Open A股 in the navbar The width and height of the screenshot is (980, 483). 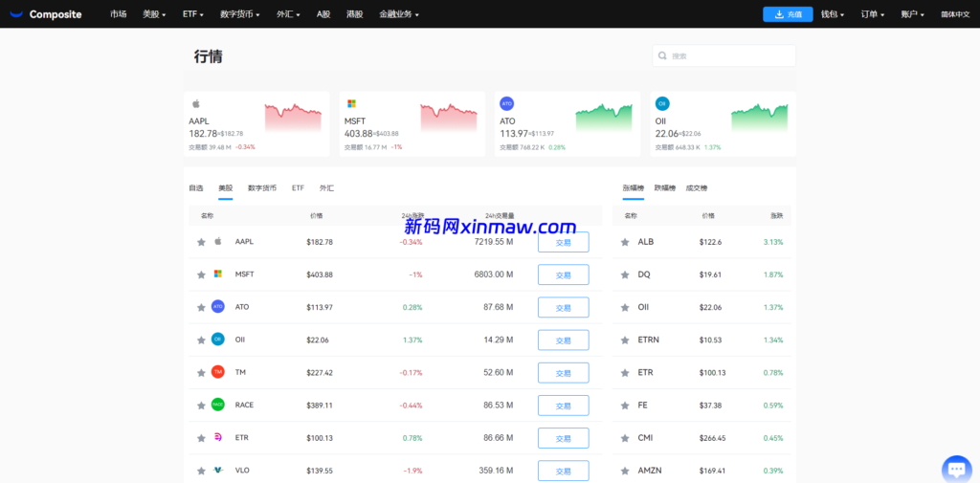pyautogui.click(x=323, y=13)
